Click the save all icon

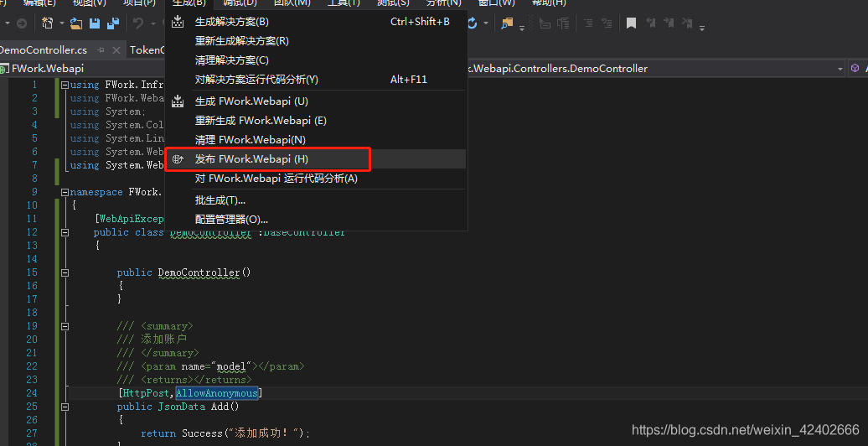coord(113,23)
